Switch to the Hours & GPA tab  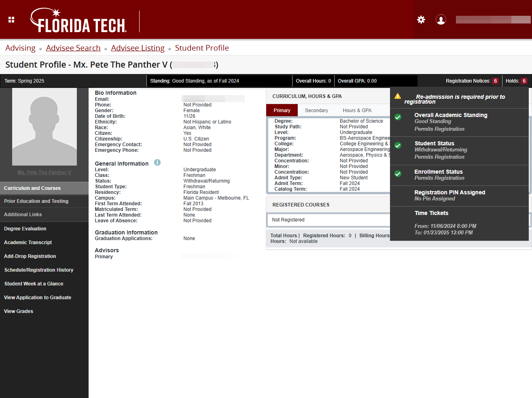(357, 111)
